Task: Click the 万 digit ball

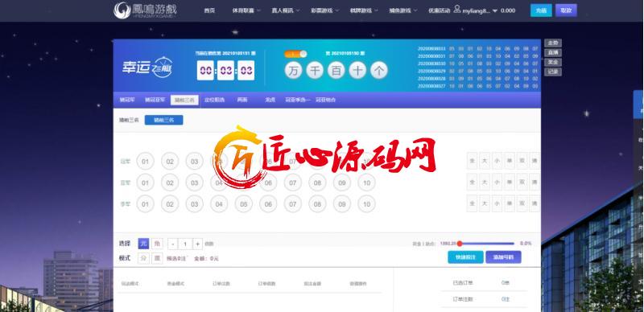Action: coord(293,71)
